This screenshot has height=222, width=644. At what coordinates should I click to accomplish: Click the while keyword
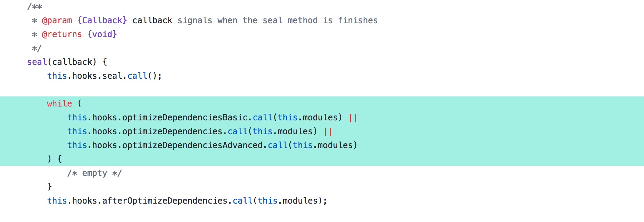59,104
